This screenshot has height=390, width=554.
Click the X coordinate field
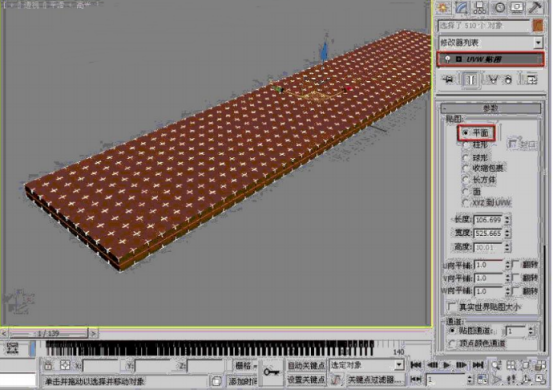[x=100, y=366]
